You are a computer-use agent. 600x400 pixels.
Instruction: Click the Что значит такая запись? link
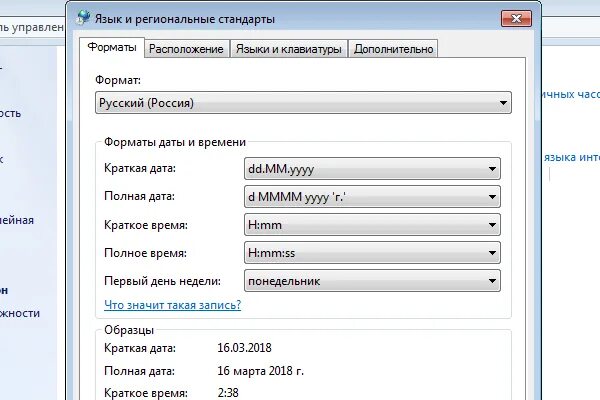coord(173,305)
